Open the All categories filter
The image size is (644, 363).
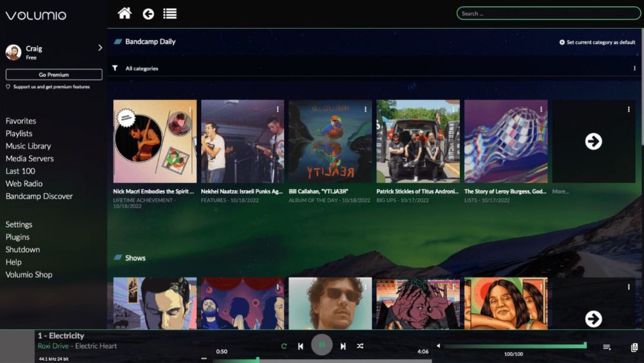pos(142,68)
